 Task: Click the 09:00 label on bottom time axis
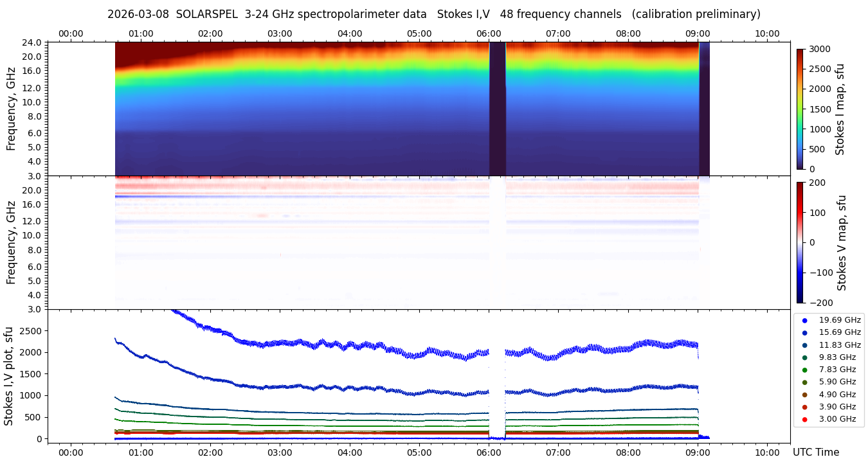(698, 452)
